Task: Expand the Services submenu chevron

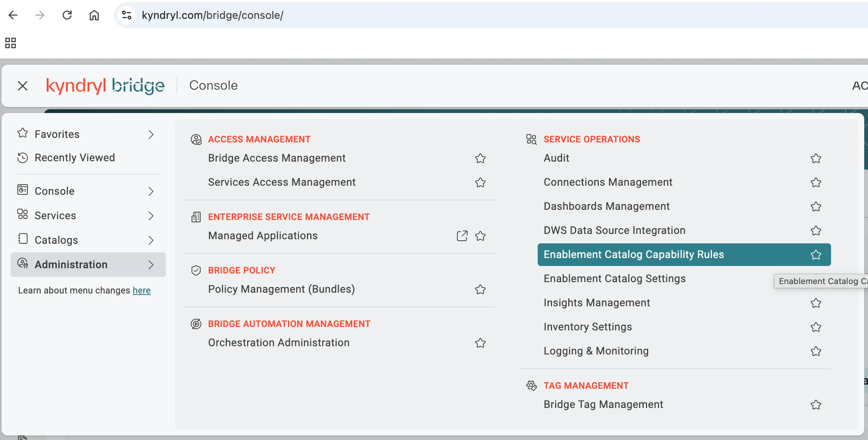Action: pos(151,216)
